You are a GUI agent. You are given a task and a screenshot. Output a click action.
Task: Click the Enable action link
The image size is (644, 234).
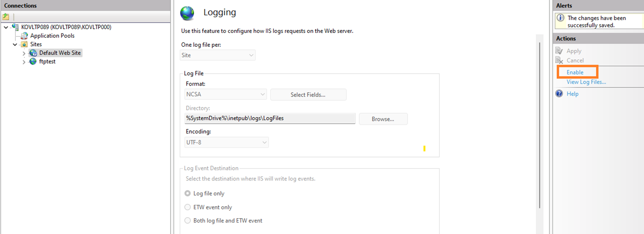575,72
